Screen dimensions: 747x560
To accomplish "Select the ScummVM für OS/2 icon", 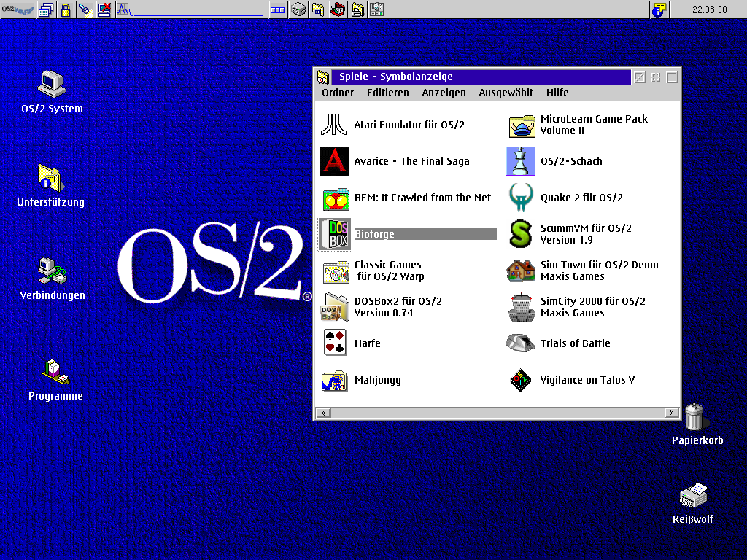I will [521, 234].
